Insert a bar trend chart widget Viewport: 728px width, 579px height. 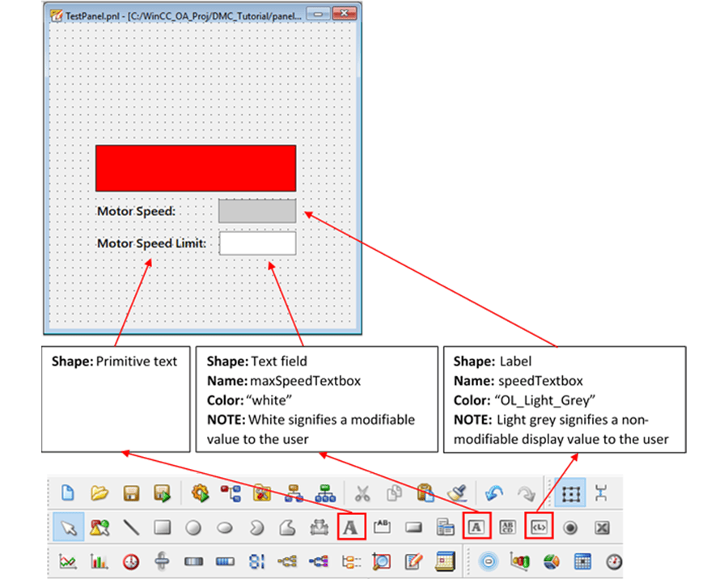(99, 562)
